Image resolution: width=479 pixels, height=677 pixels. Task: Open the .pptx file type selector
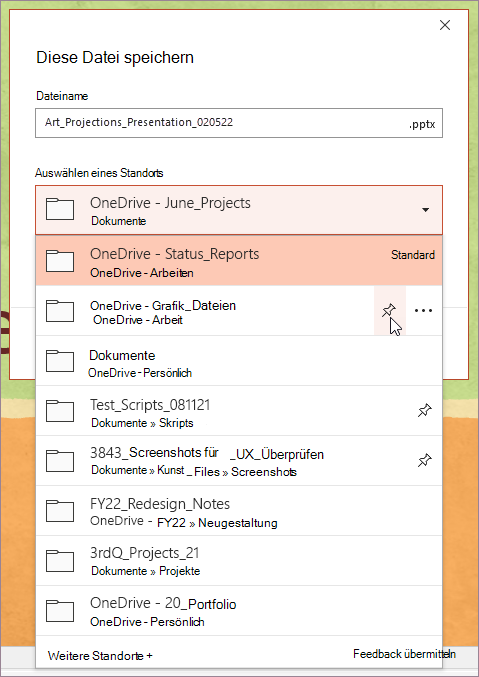tap(422, 124)
